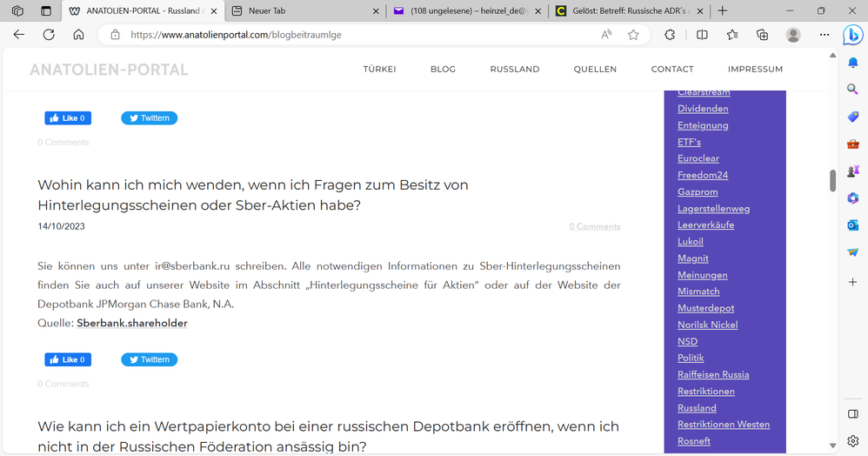Viewport: 868px width, 456px height.
Task: Close the ANATOLIEN-PORTAL tab
Action: coord(214,11)
